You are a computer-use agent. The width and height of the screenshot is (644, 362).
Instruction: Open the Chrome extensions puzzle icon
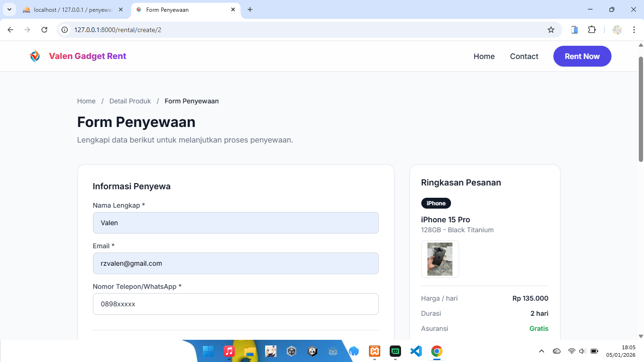[592, 30]
